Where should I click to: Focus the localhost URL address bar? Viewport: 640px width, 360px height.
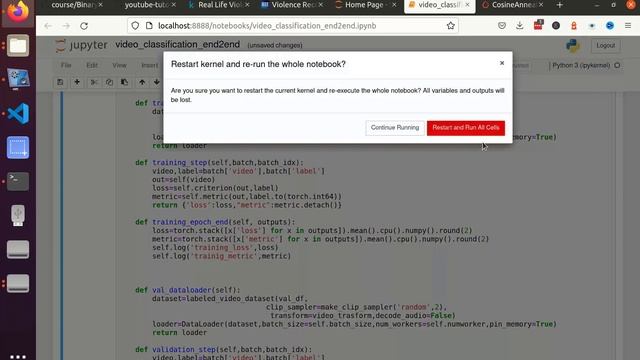(294, 26)
